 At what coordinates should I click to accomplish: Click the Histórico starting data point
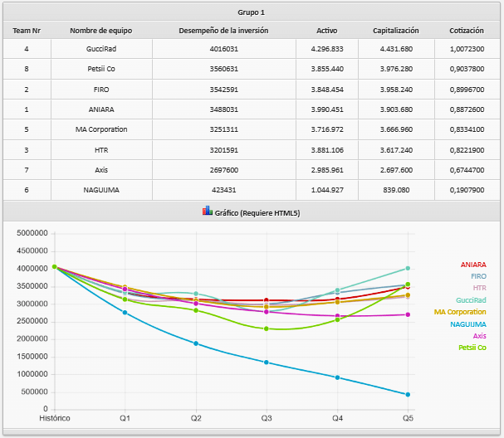coord(55,267)
